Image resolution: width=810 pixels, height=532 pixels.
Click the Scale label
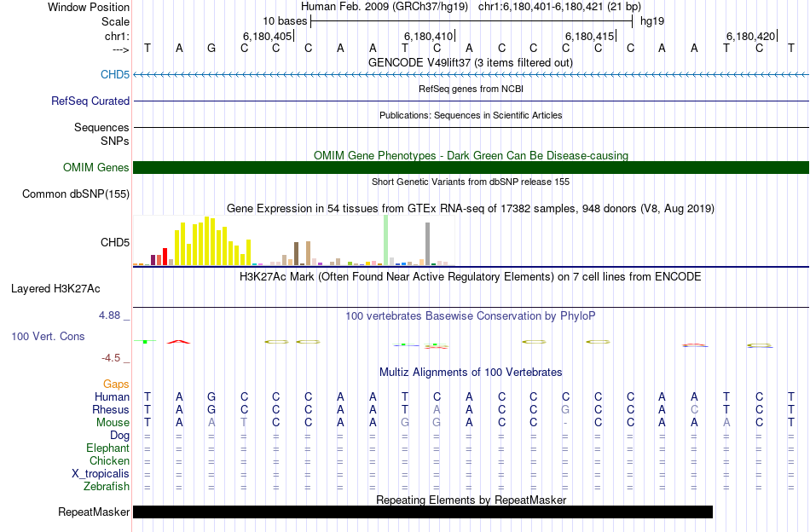[x=115, y=21]
